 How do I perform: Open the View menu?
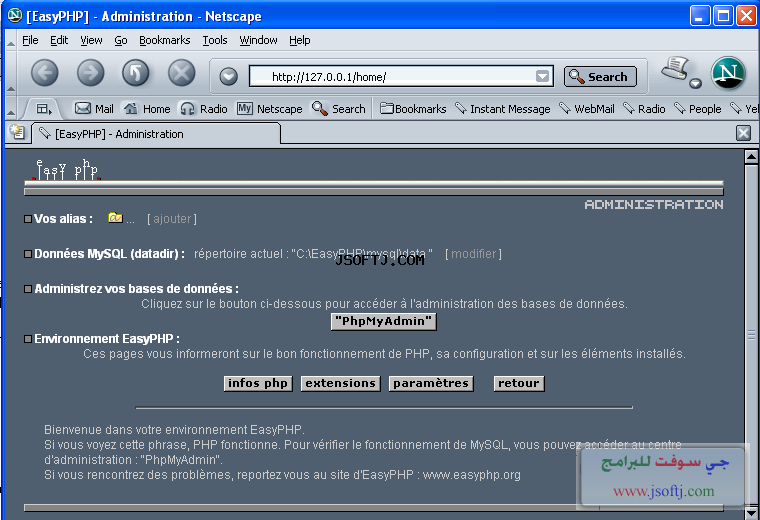(x=91, y=40)
